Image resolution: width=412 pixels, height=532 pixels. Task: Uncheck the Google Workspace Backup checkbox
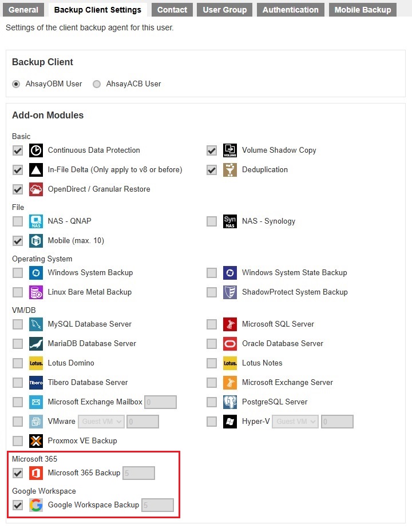18,505
